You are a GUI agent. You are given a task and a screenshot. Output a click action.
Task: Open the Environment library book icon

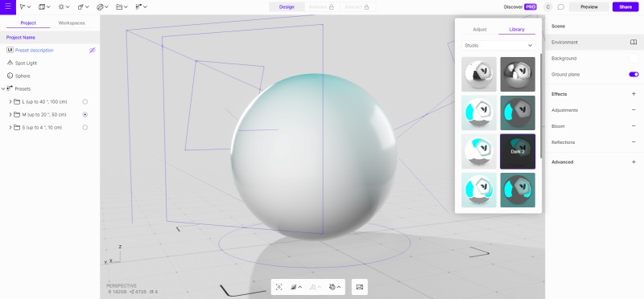tap(634, 43)
